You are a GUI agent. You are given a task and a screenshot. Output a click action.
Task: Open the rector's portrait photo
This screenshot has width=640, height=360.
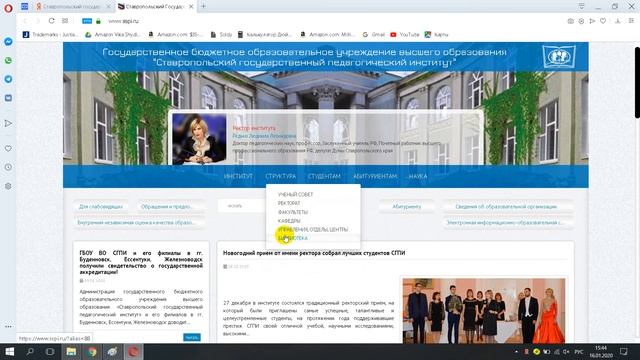coord(199,139)
